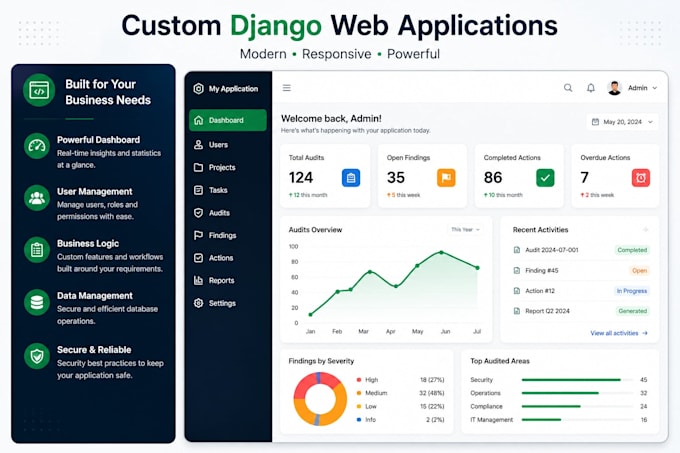Click the Actions checkbox icon in sidebar
Viewport: 680px width, 453px height.
tap(198, 258)
